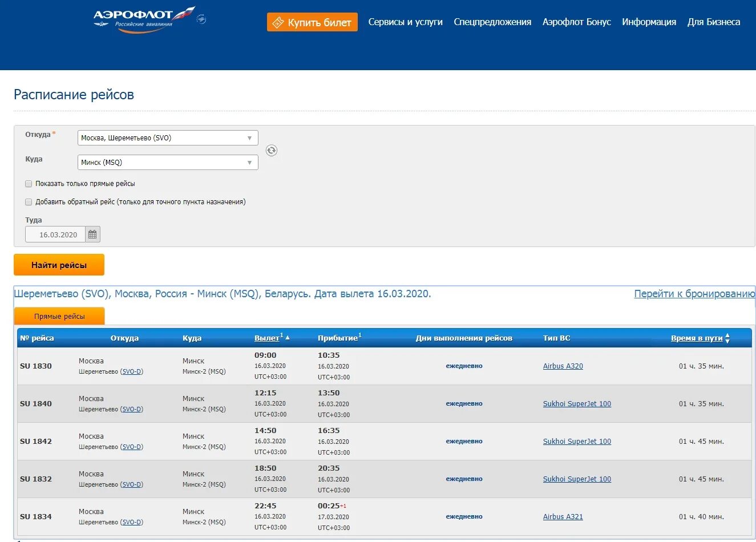Click the 'Расписание рейсов' heading
Screen dimensions: 756x542
(74, 95)
